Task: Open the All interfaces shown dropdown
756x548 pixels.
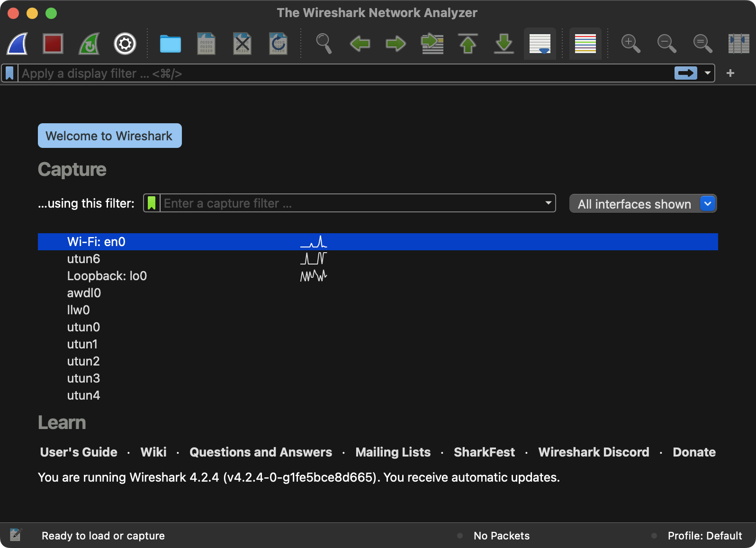Action: coord(643,204)
